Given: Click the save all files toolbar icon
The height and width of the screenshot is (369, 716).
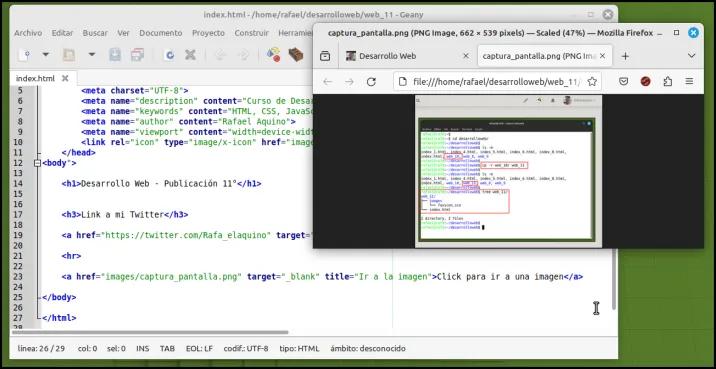Looking at the screenshot, I should click(137, 55).
